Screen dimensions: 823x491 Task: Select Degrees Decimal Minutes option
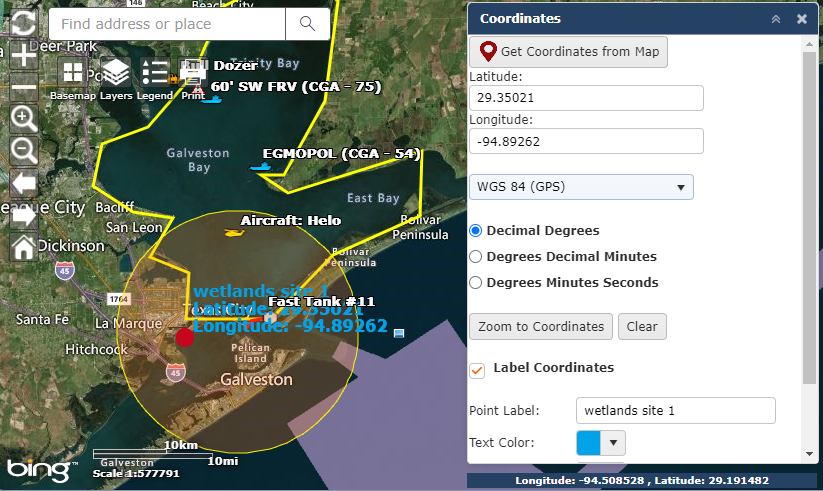click(476, 256)
